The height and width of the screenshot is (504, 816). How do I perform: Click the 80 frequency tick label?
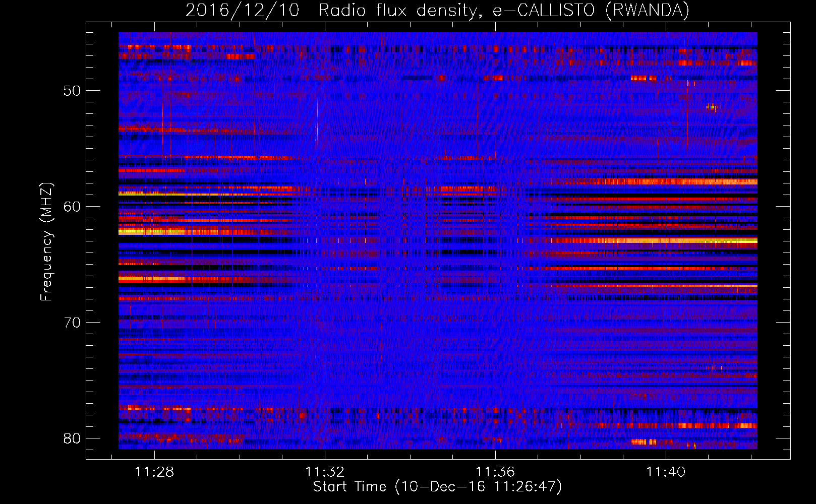coord(72,438)
